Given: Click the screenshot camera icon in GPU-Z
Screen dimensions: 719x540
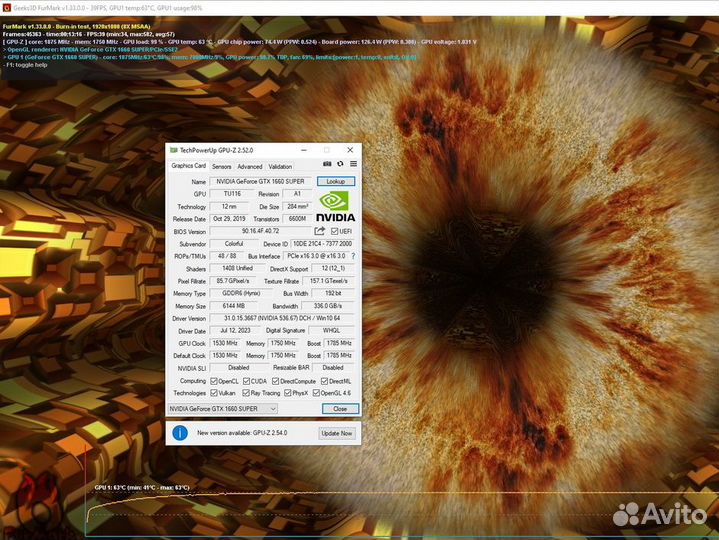Looking at the screenshot, I should point(327,164).
